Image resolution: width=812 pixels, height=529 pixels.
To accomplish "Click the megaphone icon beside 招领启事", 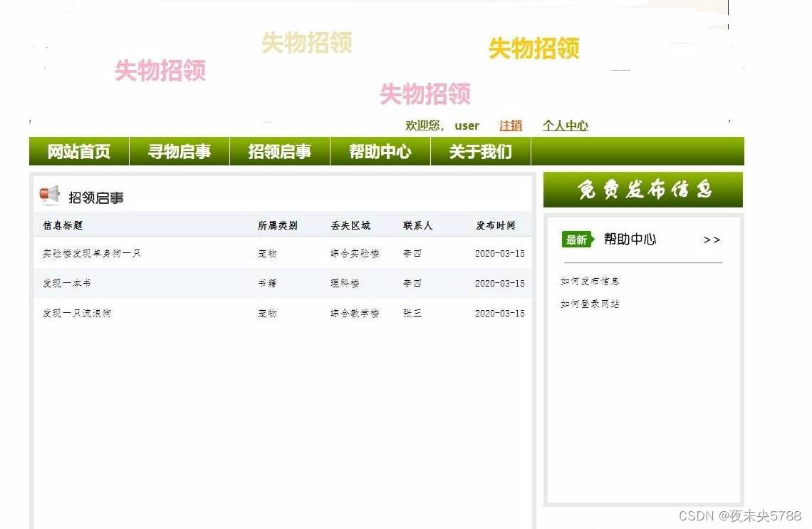I will (x=50, y=195).
